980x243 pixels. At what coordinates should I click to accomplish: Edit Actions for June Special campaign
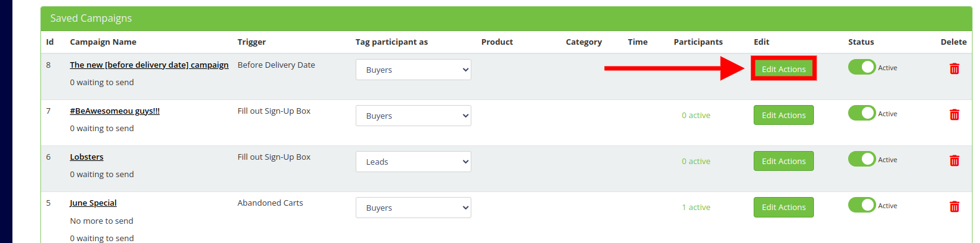tap(784, 207)
